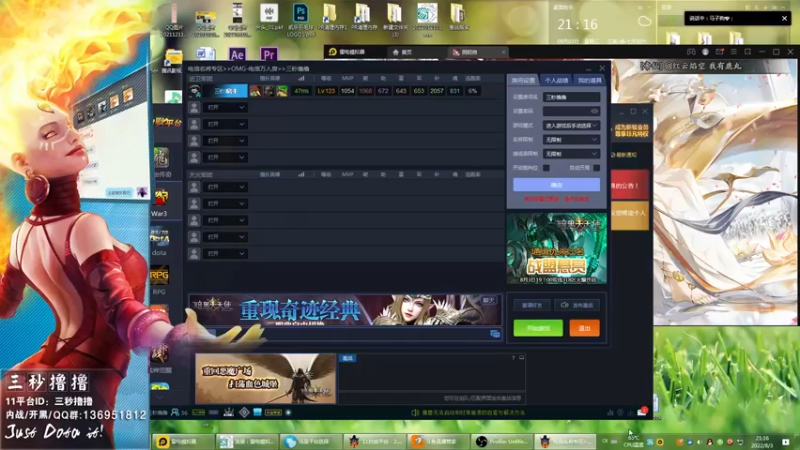Image resolution: width=800 pixels, height=450 pixels.
Task: Click the chat window icon beside the chat input
Action: point(495,334)
